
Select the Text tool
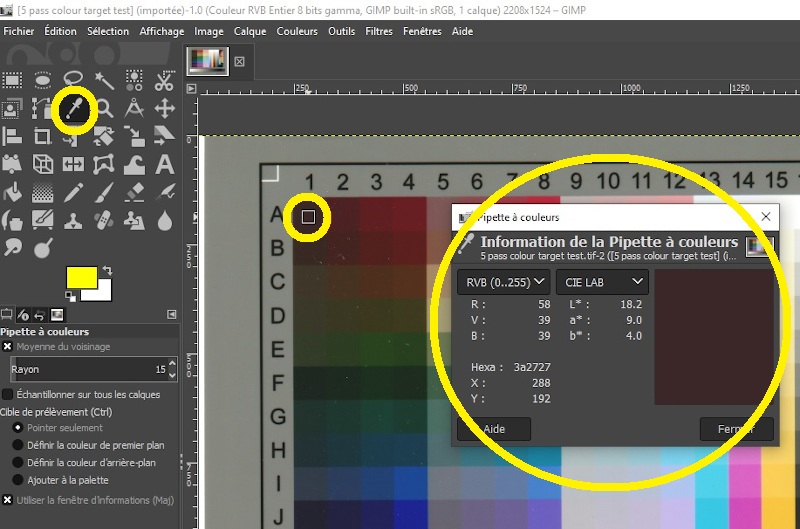[165, 163]
